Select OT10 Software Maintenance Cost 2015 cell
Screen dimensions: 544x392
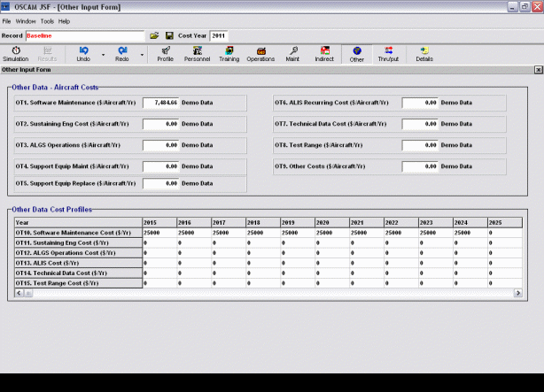click(x=159, y=233)
